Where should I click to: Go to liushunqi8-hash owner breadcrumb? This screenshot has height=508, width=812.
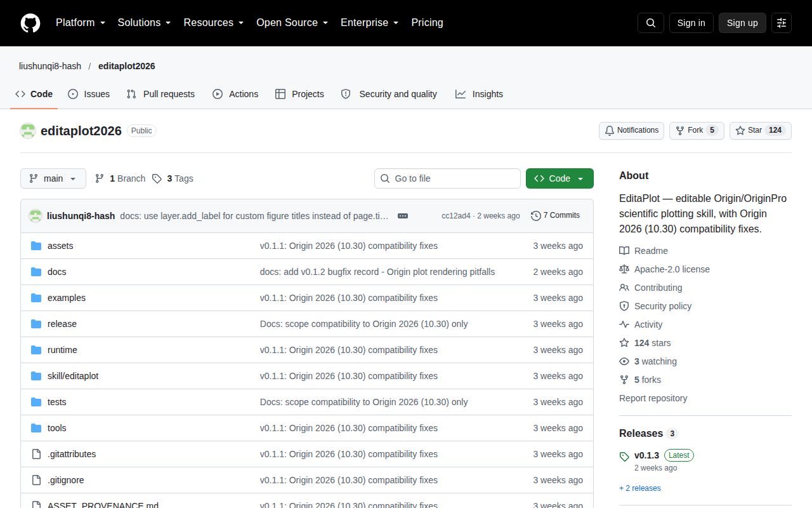pos(50,66)
